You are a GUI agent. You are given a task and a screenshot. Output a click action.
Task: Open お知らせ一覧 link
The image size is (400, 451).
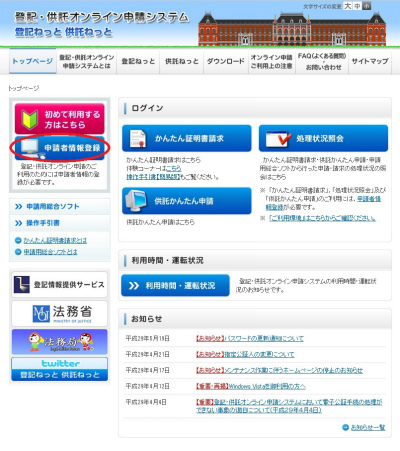(368, 427)
